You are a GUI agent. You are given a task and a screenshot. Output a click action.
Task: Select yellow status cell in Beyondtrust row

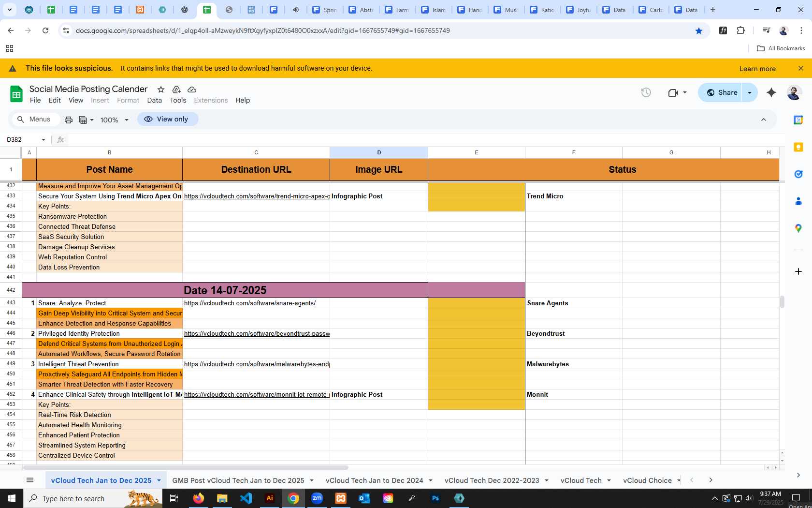[477, 334]
